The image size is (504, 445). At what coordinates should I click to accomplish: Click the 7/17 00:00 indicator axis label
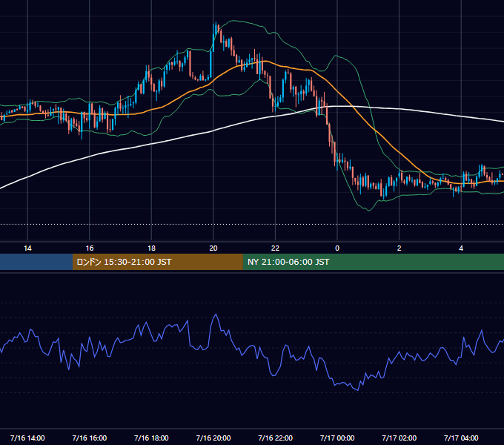(337, 438)
